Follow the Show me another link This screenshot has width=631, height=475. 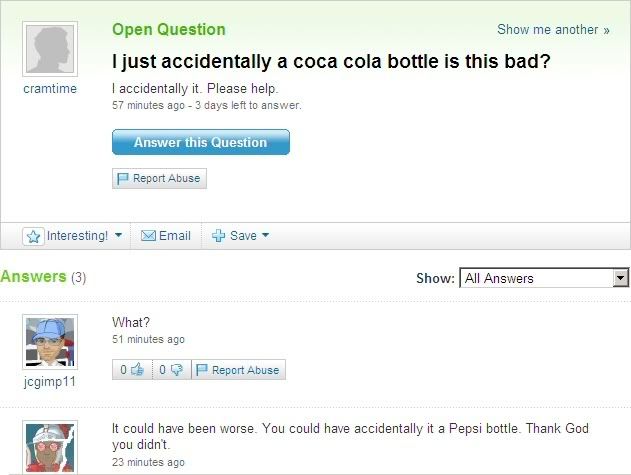[x=553, y=30]
